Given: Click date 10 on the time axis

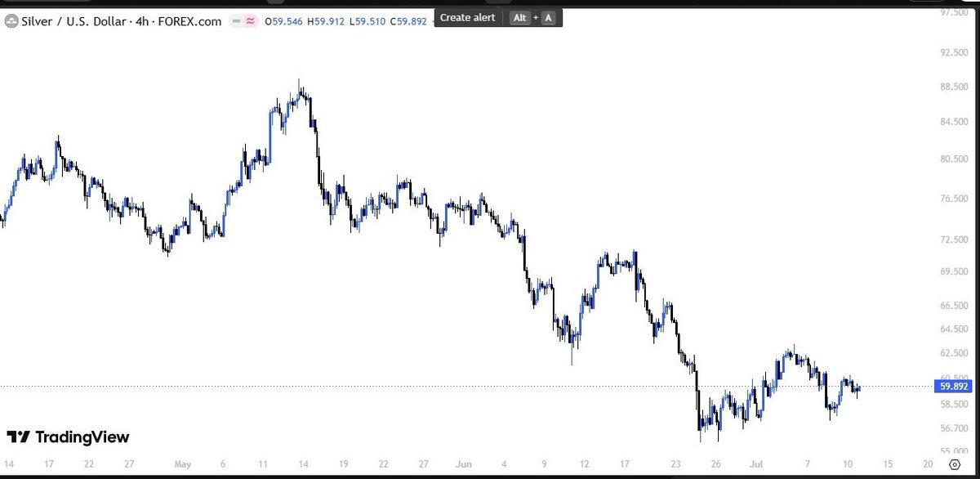Looking at the screenshot, I should coord(847,464).
